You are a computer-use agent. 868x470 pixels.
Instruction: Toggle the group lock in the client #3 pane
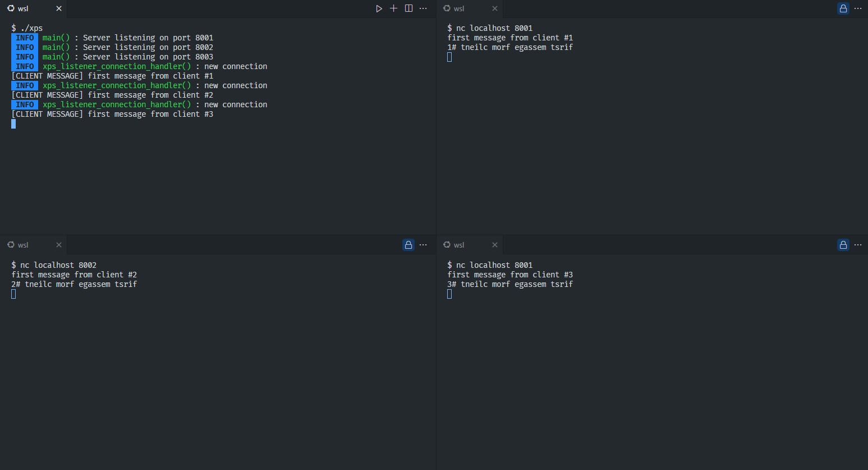click(x=843, y=245)
